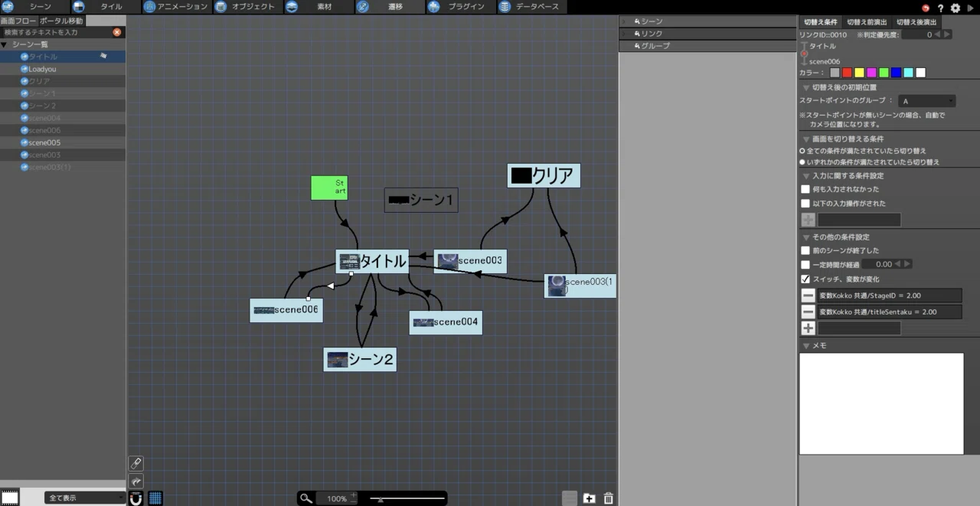The image size is (980, 506).
Task: Collapse the メモ section
Action: point(806,346)
